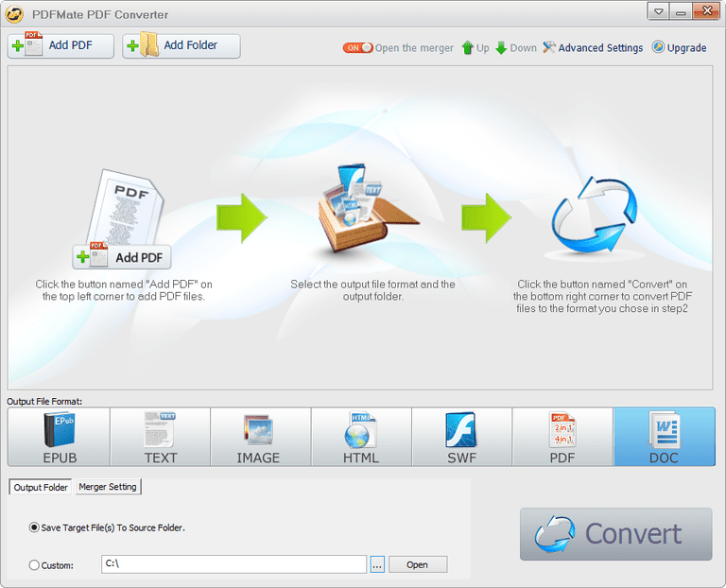Move the file Up with the green arrow

pyautogui.click(x=475, y=47)
